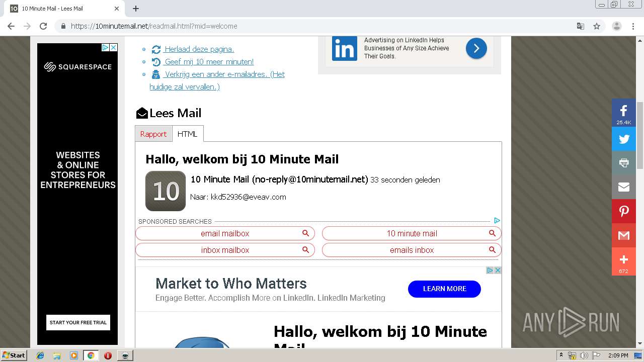Open Chrome's three-dot menu
Screen dimensions: 644x362
(x=633, y=26)
